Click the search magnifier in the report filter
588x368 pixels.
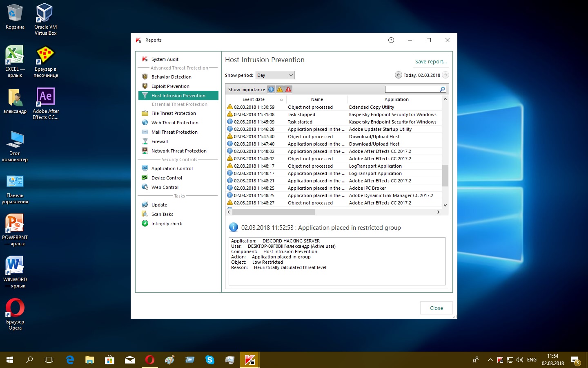[442, 90]
